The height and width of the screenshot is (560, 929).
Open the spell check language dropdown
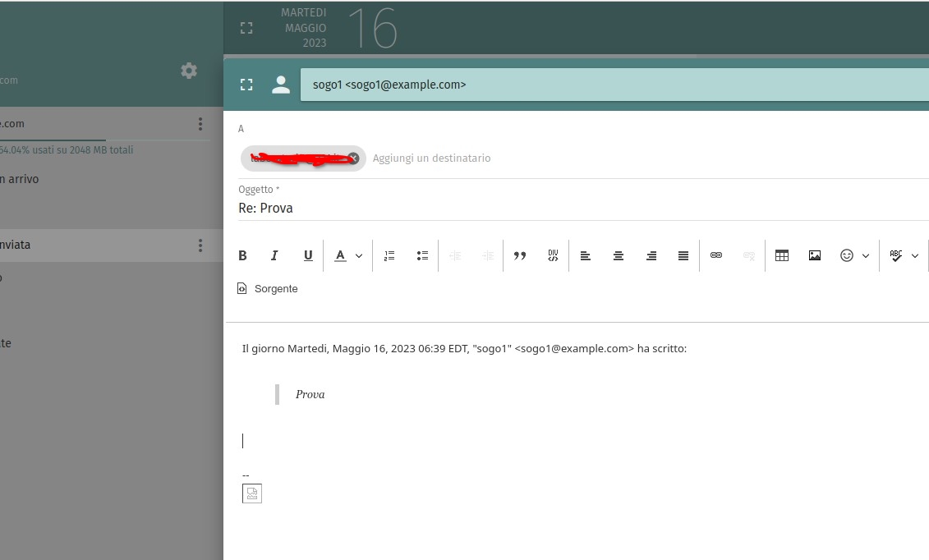coord(914,256)
